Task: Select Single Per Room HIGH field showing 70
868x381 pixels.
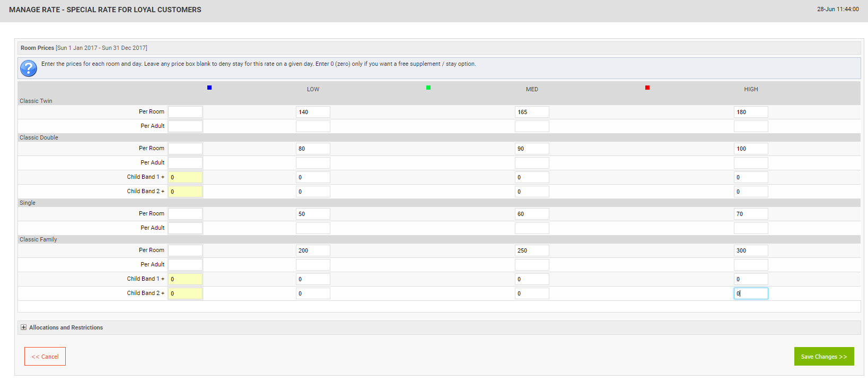Action: (751, 214)
